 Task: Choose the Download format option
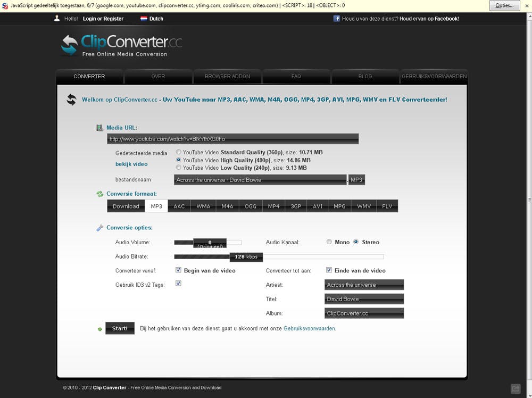pyautogui.click(x=126, y=206)
